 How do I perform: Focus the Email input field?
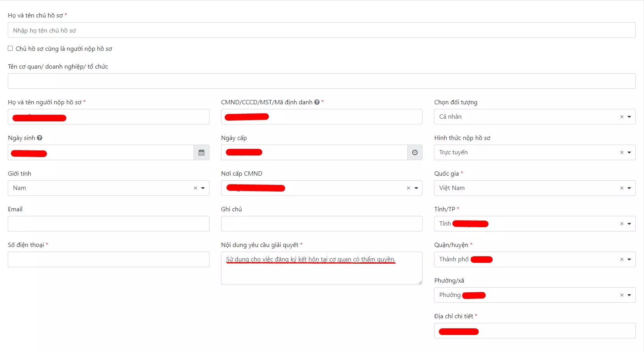coord(109,224)
